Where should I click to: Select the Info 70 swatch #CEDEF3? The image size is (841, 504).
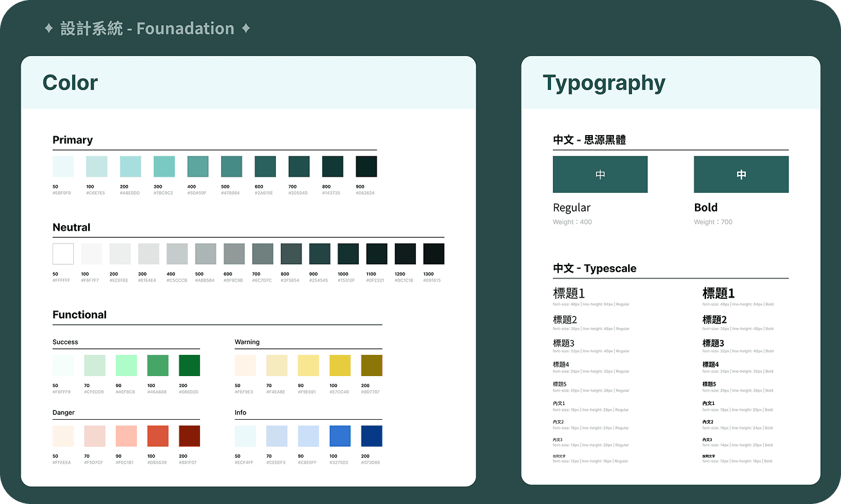tap(276, 436)
